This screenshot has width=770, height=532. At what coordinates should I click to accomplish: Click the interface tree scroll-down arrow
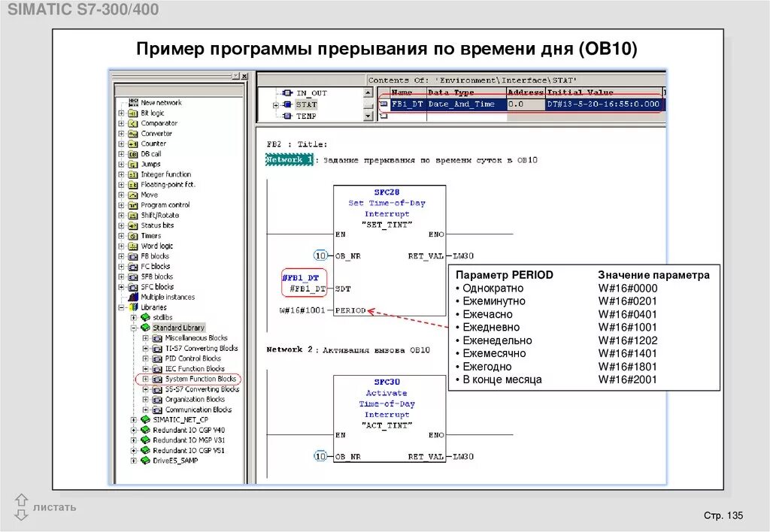point(368,116)
